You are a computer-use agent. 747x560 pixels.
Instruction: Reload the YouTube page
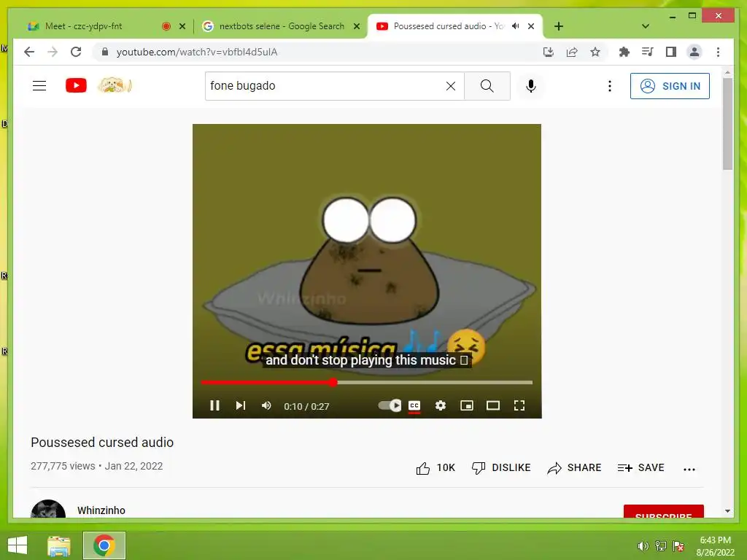tap(76, 52)
